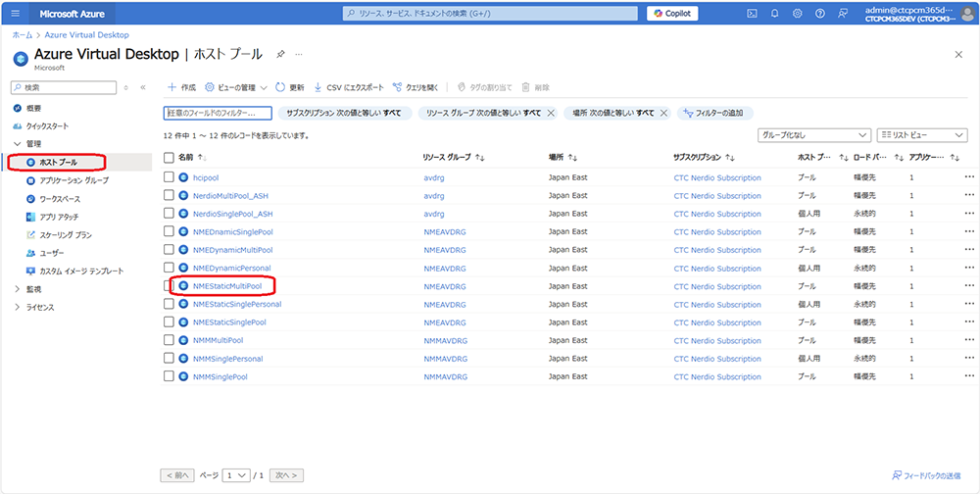Open the notifications bell
This screenshot has height=494, width=980.
click(x=775, y=13)
